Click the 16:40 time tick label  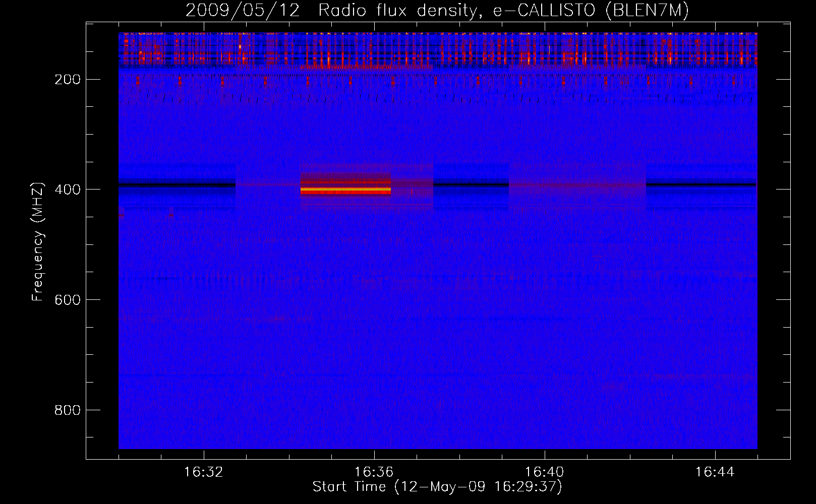pos(544,472)
